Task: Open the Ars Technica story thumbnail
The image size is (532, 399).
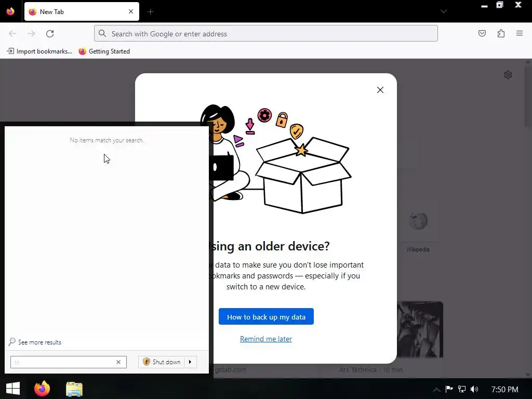Action: pyautogui.click(x=420, y=329)
